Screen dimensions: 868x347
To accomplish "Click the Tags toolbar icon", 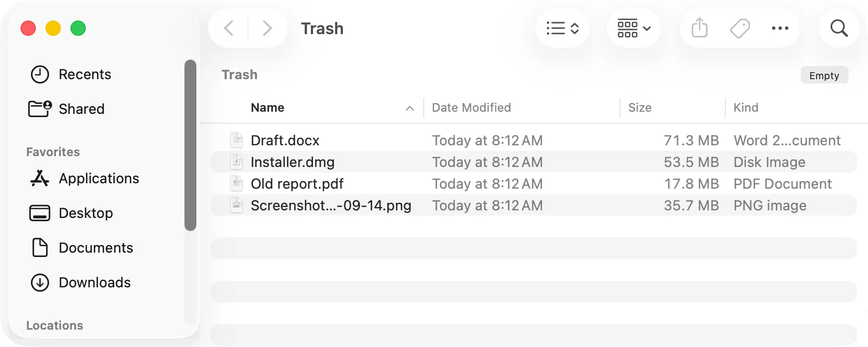I will (x=740, y=28).
